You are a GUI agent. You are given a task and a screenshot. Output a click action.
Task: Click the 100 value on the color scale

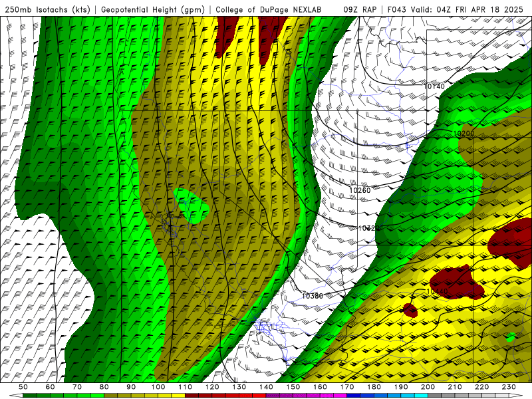158,387
